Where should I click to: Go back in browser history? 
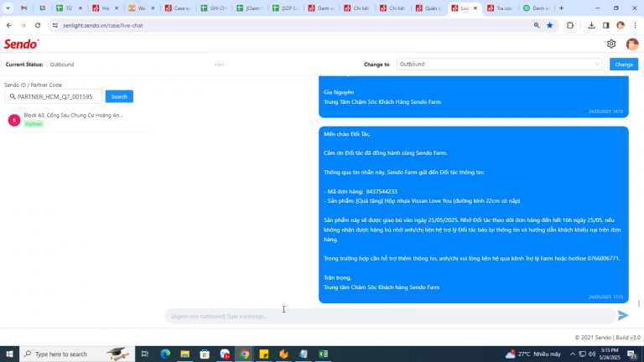(9, 25)
